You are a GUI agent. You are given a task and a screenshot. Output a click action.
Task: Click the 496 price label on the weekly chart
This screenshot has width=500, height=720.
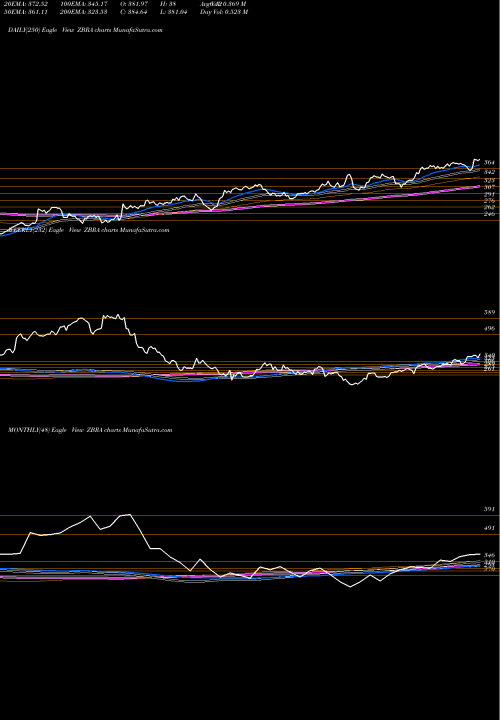click(489, 328)
